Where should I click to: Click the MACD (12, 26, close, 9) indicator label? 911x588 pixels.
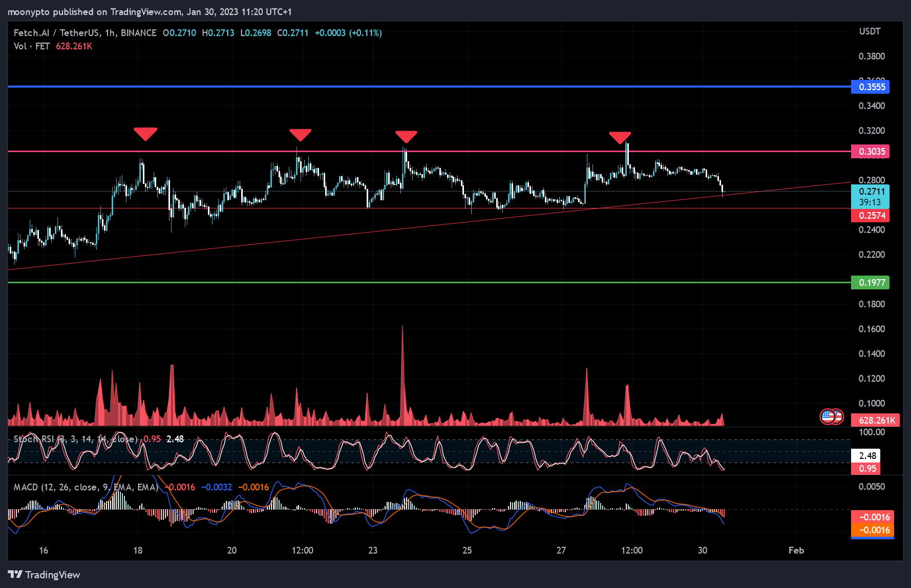click(86, 487)
